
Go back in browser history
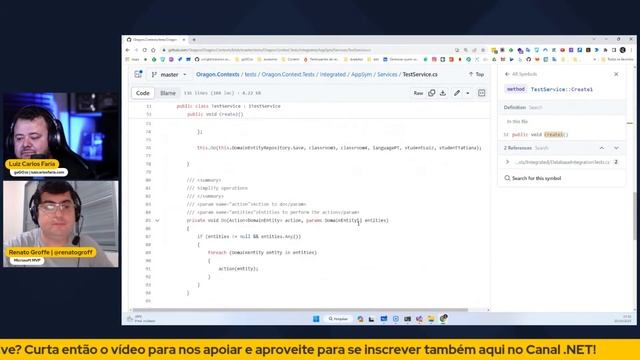click(x=128, y=50)
